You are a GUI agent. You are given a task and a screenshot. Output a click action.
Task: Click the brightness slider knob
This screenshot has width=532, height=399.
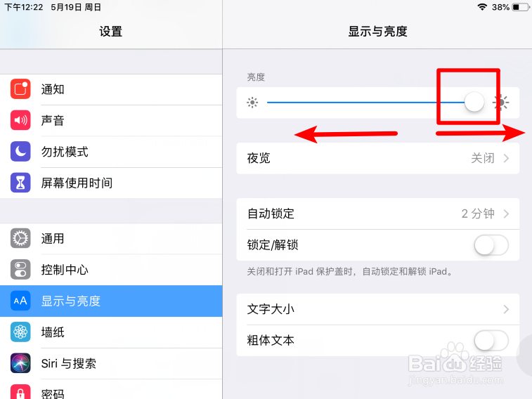point(474,102)
